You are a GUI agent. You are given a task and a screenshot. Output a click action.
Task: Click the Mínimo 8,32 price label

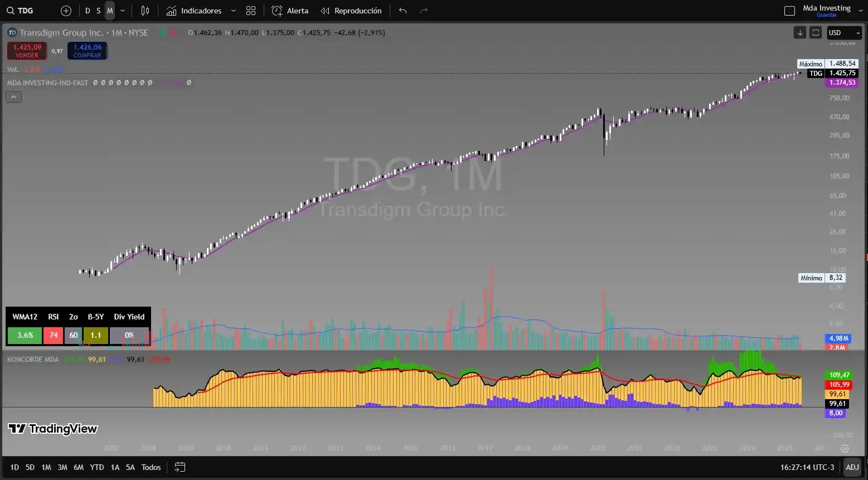click(822, 278)
